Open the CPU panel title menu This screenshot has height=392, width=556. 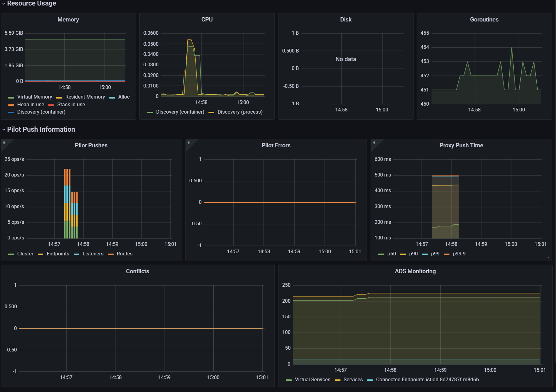[207, 20]
